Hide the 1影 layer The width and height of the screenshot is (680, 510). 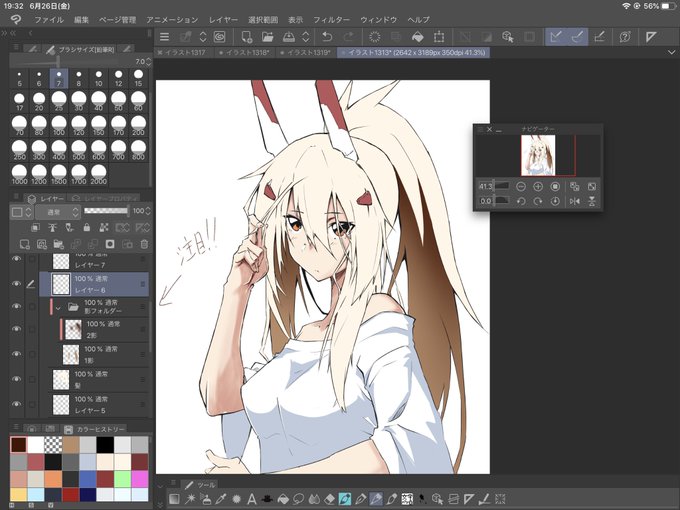point(16,354)
